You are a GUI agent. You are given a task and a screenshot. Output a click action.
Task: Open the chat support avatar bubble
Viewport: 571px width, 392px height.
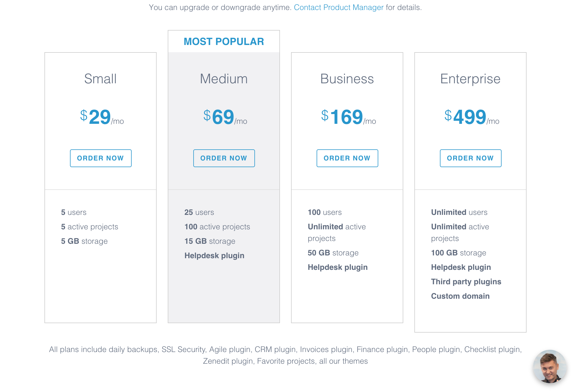(549, 366)
